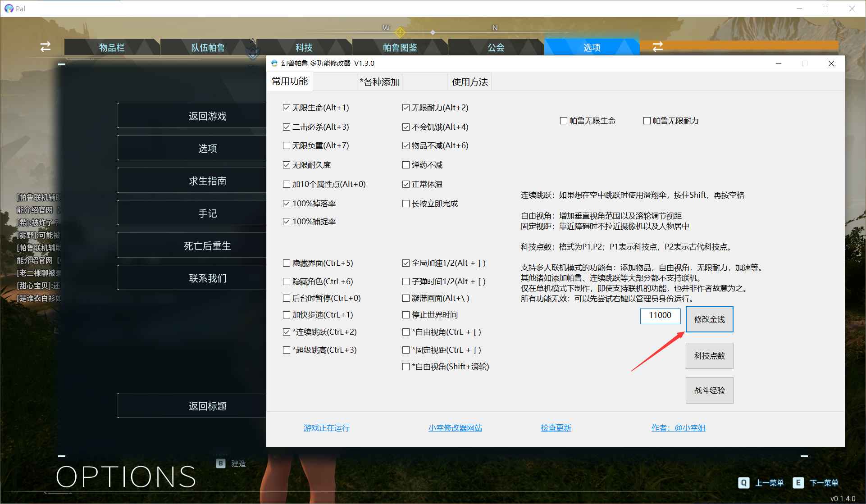Click the swap-arrows icon right of 选项 tab

click(658, 47)
